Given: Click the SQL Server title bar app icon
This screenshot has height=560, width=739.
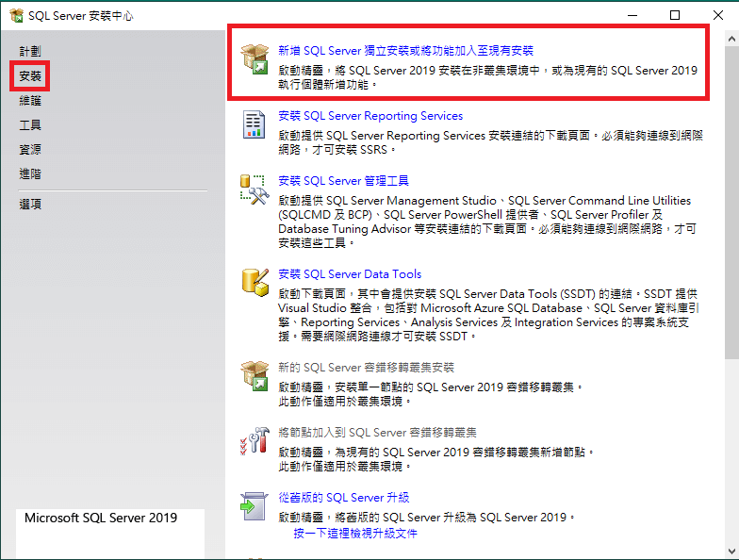Looking at the screenshot, I should [15, 15].
